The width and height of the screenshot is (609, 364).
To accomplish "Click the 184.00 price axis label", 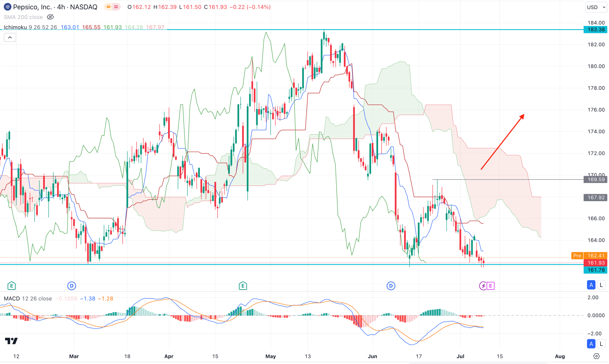I will pyautogui.click(x=596, y=22).
